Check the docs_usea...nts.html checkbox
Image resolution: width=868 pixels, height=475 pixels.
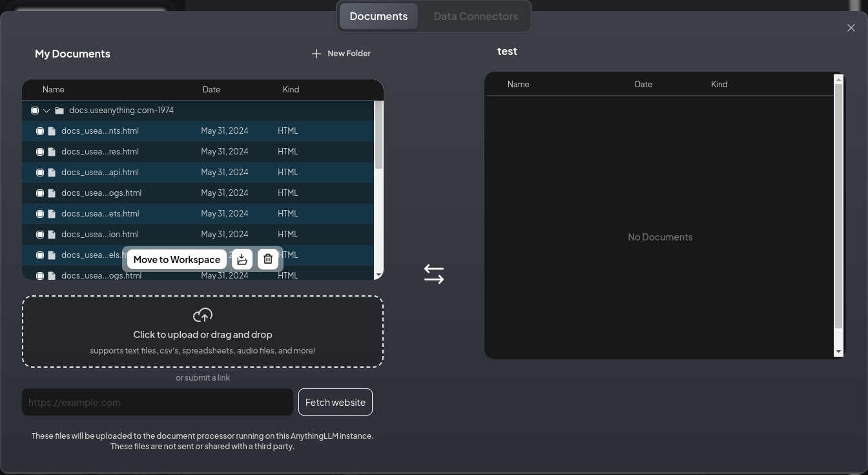tap(40, 131)
